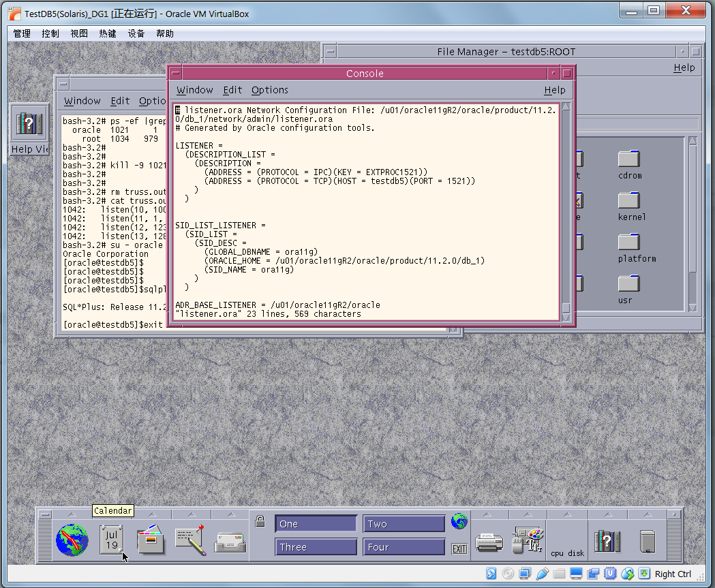Open the Console Help menu
The height and width of the screenshot is (588, 715).
point(555,90)
